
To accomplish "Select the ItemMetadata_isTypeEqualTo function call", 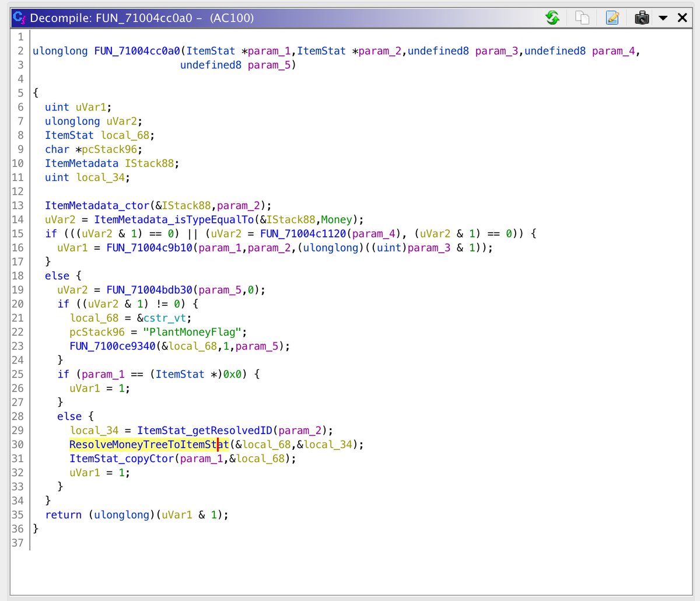I will (x=174, y=219).
